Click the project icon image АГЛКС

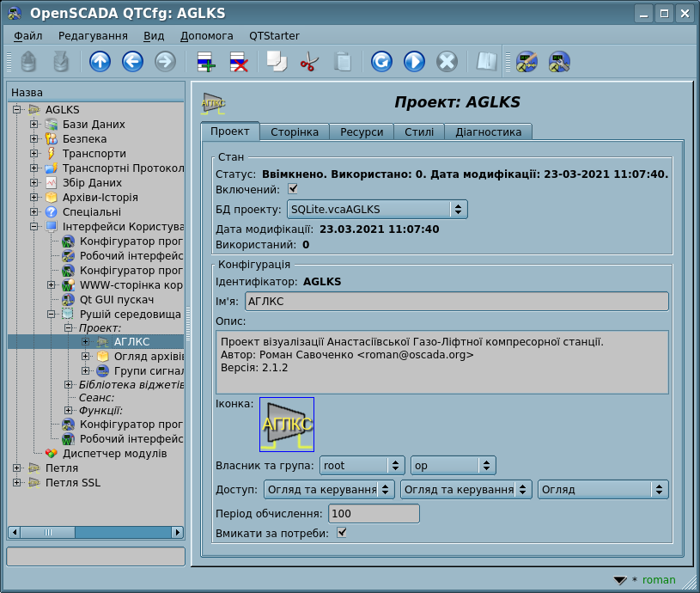click(x=287, y=425)
